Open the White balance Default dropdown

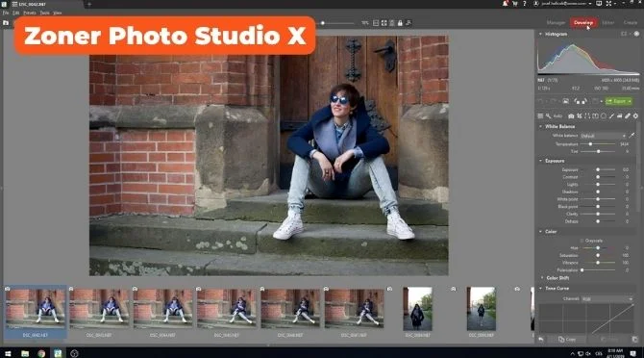pyautogui.click(x=603, y=136)
